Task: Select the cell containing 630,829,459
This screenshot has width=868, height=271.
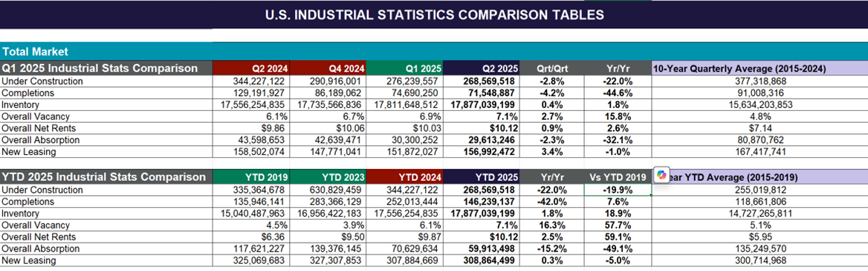Action: [328, 190]
